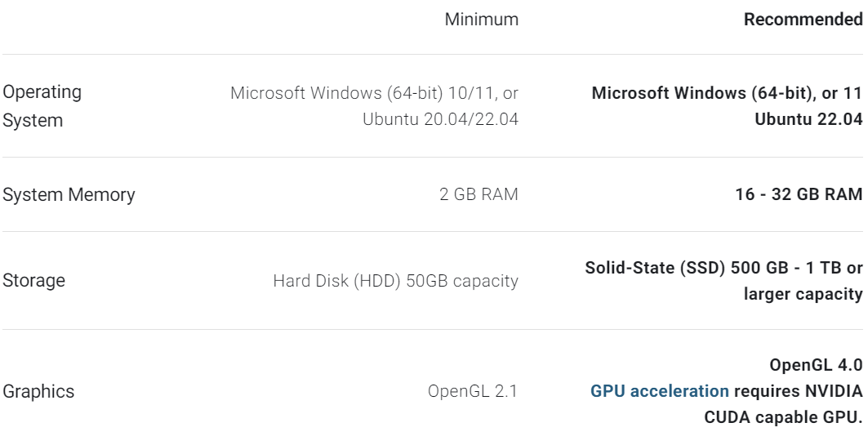Screen dimensions: 868x445
Task: Select the System Memory row label
Action: pos(69,195)
